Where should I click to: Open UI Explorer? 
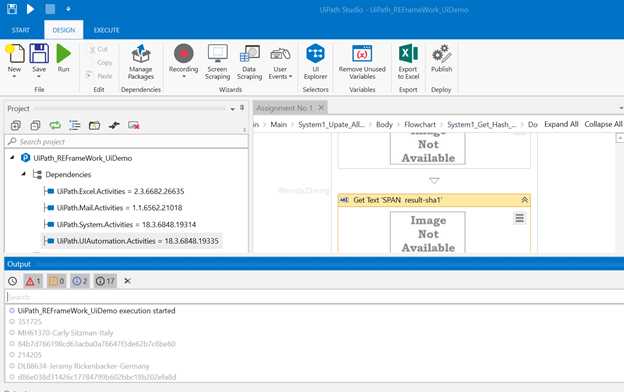316,62
